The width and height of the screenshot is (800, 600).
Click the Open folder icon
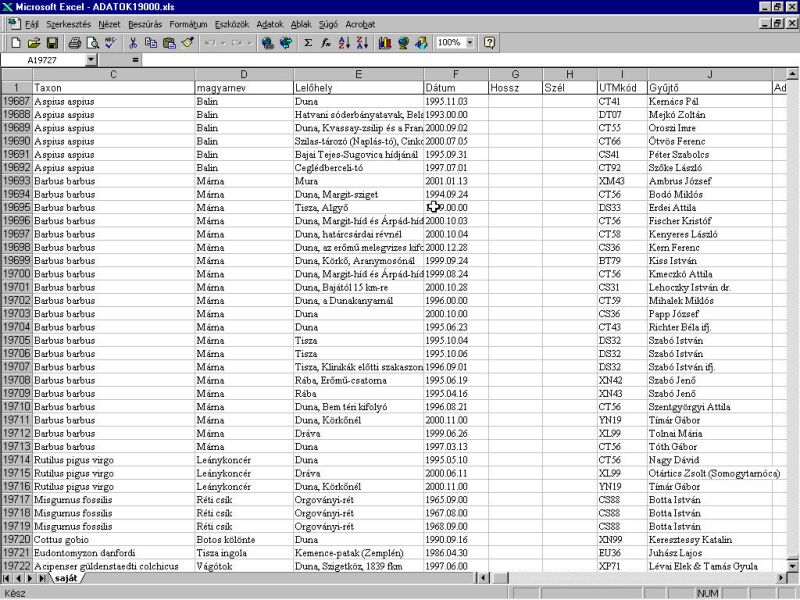pos(34,43)
